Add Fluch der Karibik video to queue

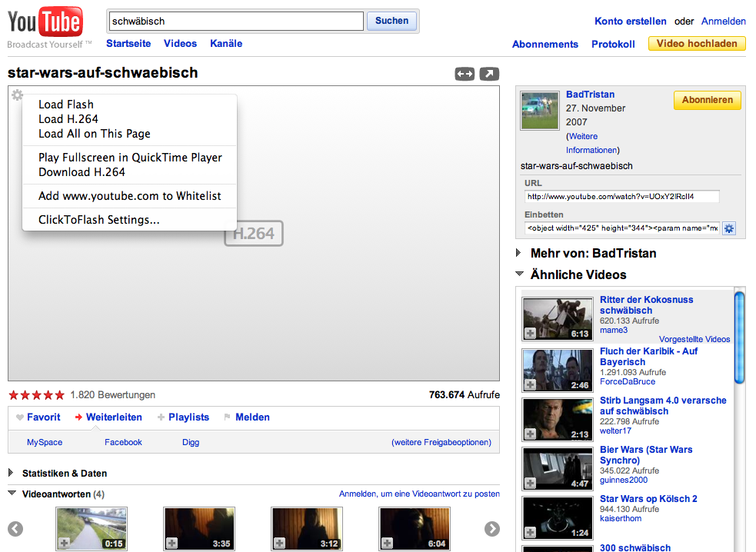(531, 384)
